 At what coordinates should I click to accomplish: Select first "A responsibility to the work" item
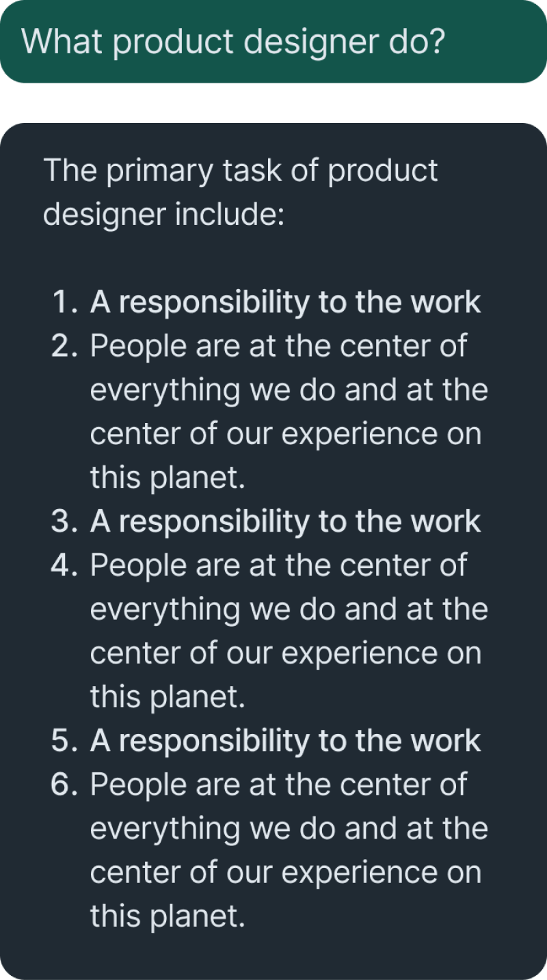286,303
